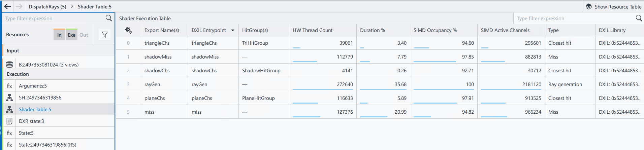This screenshot has height=150, width=644.
Task: Click Show Resource Table button
Action: pos(613,7)
